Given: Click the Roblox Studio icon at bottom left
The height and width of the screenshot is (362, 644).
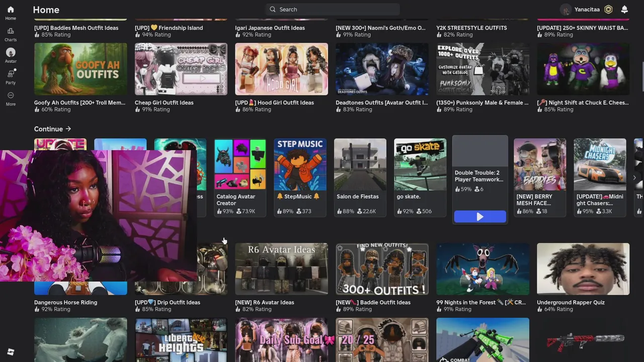Looking at the screenshot, I should tap(11, 352).
